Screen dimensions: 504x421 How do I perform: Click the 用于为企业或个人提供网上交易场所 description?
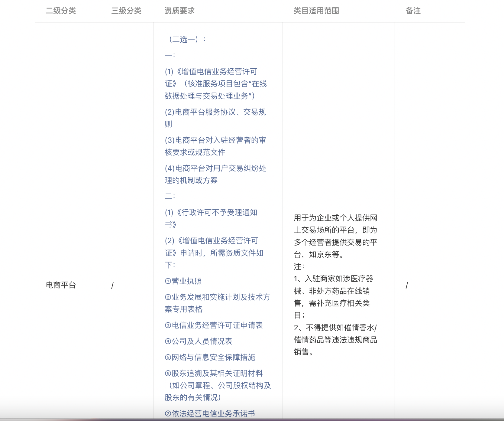click(335, 236)
